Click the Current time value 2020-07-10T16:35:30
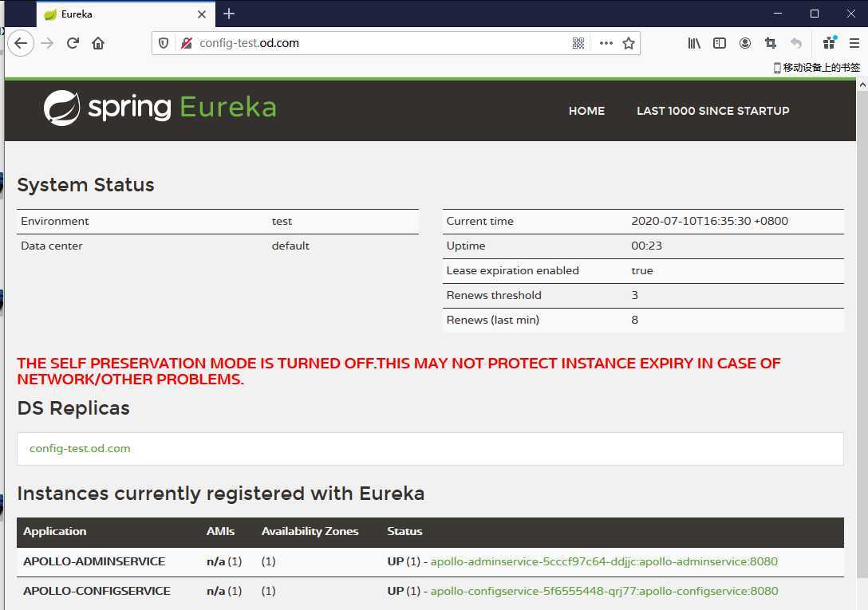This screenshot has height=610, width=868. pos(710,221)
